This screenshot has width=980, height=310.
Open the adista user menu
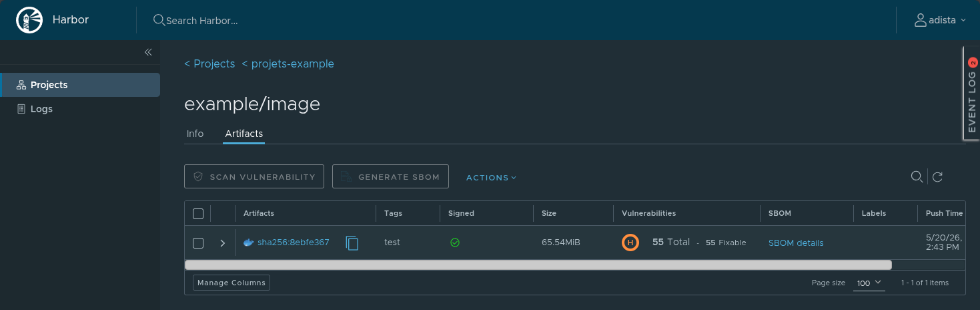(x=939, y=20)
